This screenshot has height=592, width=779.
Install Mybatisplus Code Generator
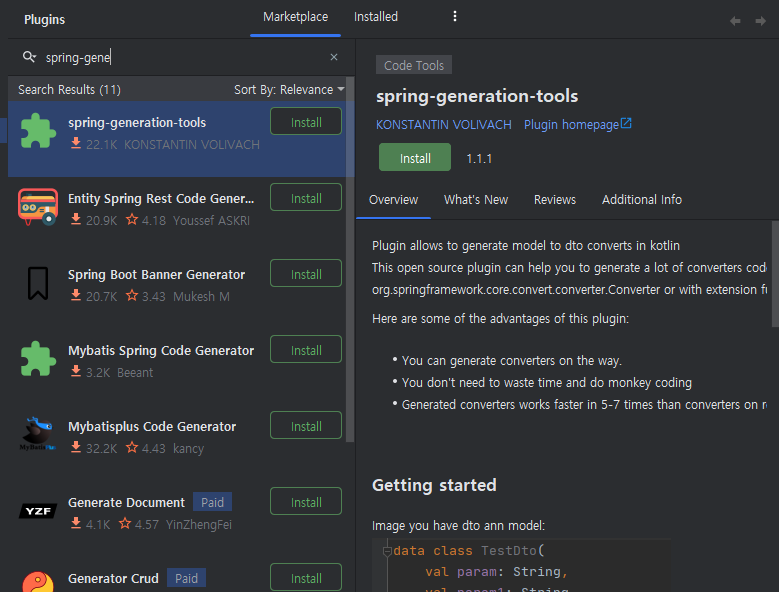[x=306, y=426]
